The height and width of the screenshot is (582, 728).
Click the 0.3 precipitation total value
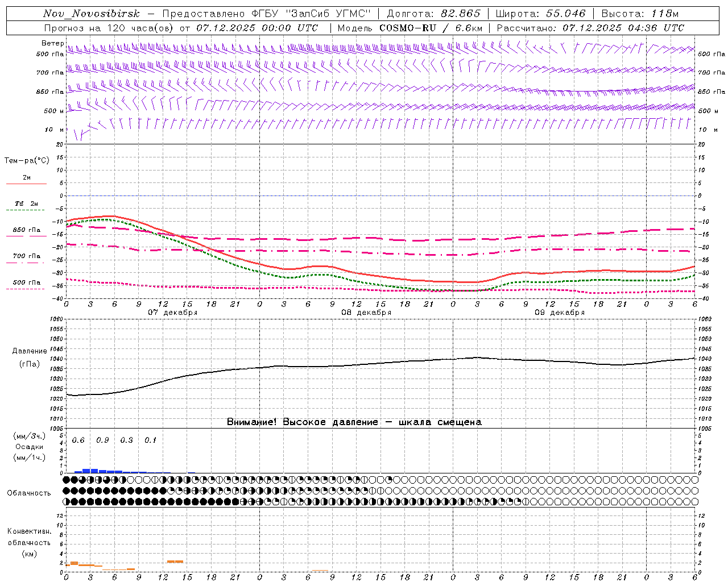(126, 440)
